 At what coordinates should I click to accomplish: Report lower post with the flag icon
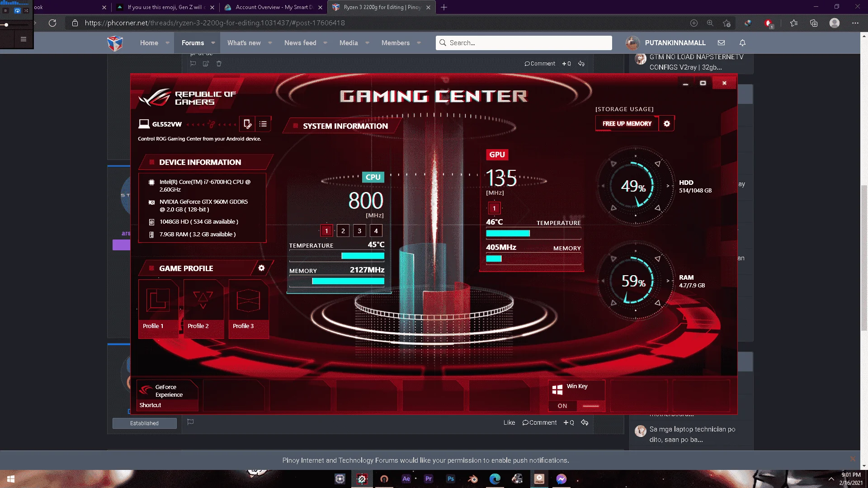tap(190, 422)
